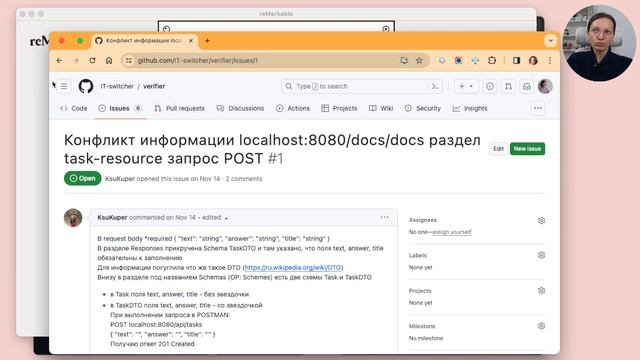
Task: Open the Labels gear settings
Action: click(x=541, y=255)
